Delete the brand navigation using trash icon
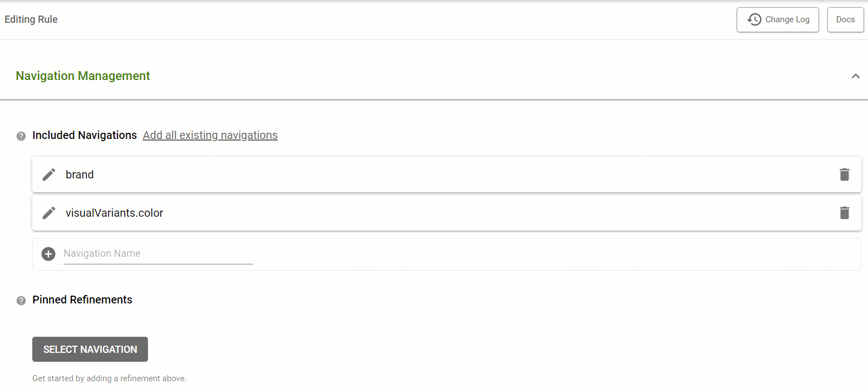 [845, 174]
